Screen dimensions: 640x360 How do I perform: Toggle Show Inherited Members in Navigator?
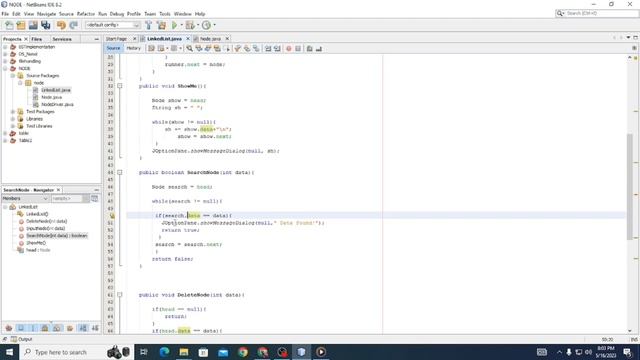point(9,328)
